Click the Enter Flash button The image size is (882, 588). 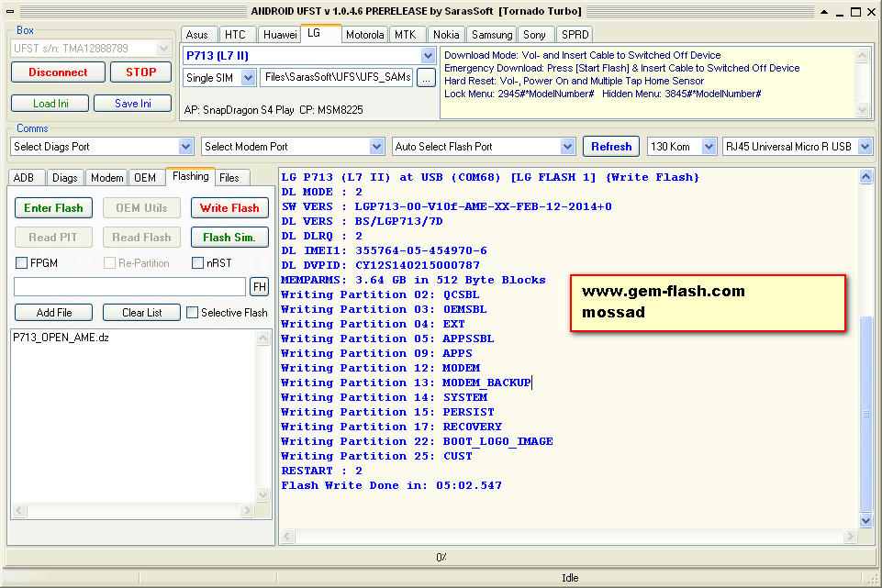53,208
